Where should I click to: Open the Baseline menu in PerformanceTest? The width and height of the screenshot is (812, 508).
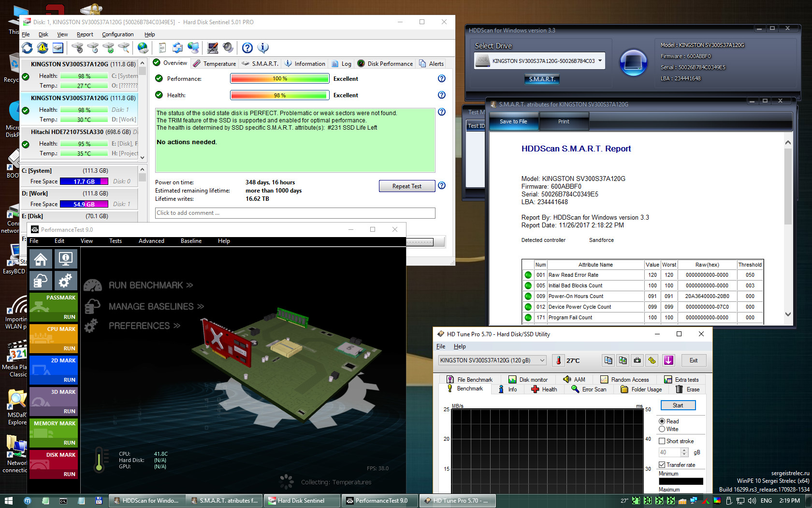tap(191, 241)
